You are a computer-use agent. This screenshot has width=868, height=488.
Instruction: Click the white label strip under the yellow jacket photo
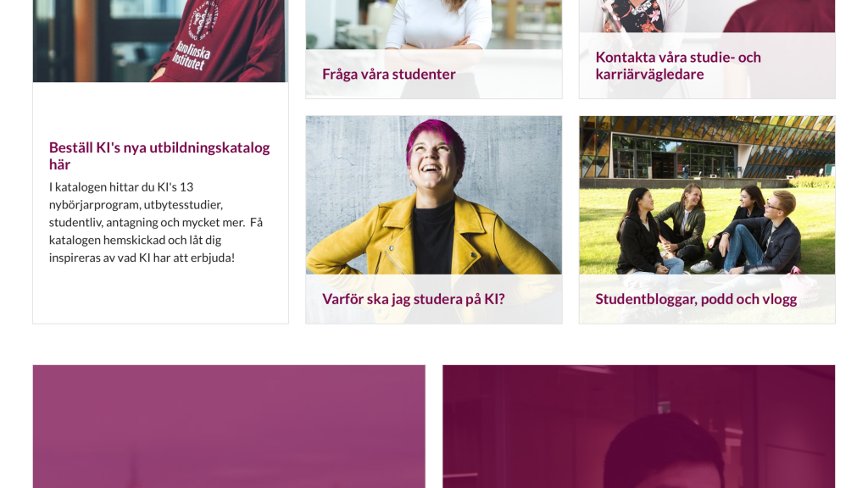pos(433,299)
